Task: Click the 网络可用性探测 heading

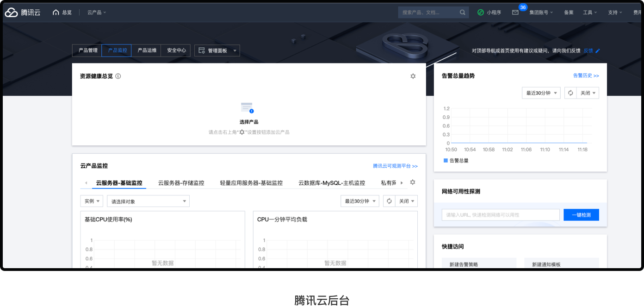Action: tap(462, 191)
